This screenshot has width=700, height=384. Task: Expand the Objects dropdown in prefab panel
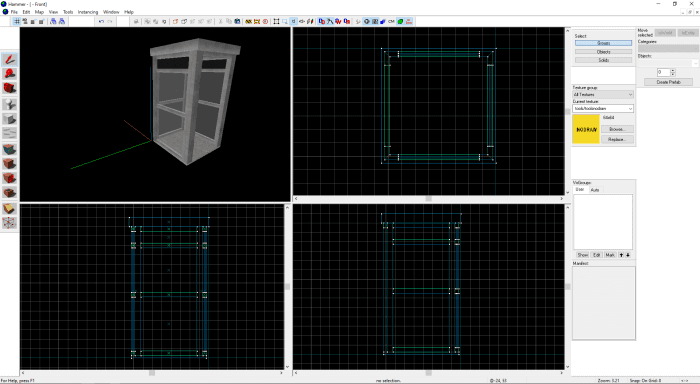[668, 63]
